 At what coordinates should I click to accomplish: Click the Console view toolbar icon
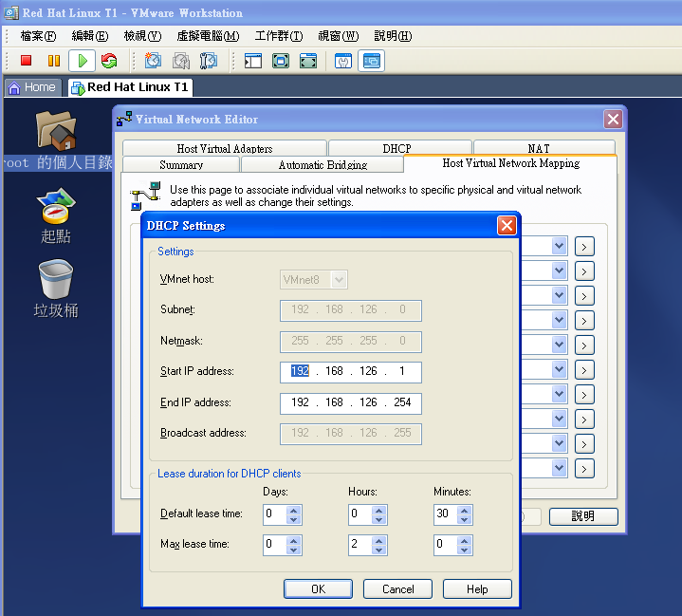(x=372, y=61)
